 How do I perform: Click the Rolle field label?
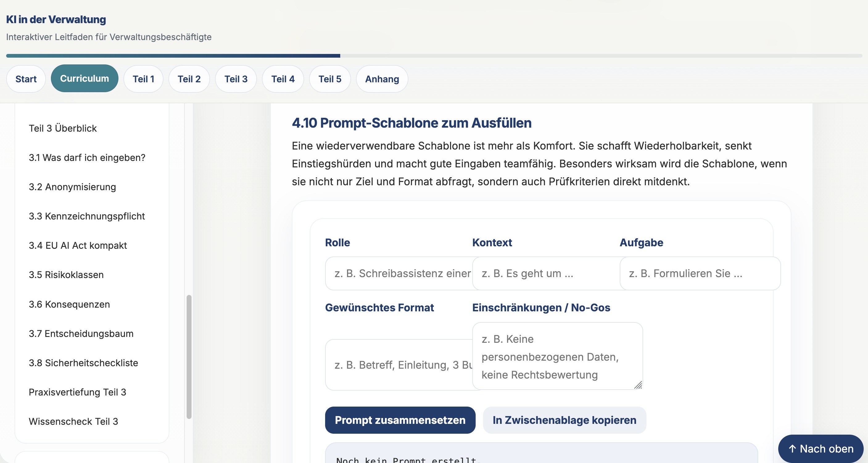337,243
